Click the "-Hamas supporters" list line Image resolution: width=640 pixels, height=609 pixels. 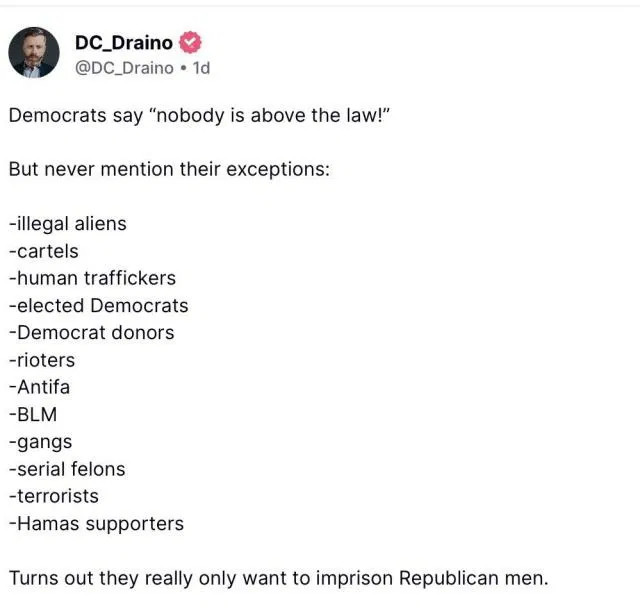96,523
